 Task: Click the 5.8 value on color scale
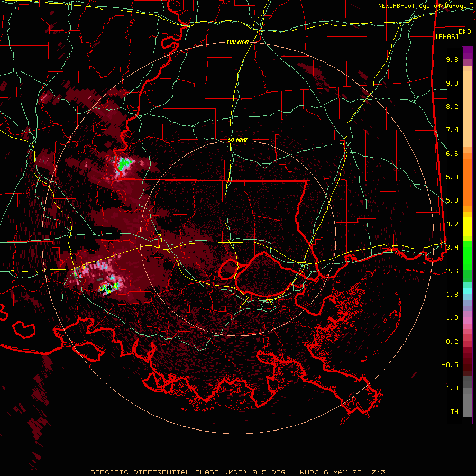pos(452,177)
